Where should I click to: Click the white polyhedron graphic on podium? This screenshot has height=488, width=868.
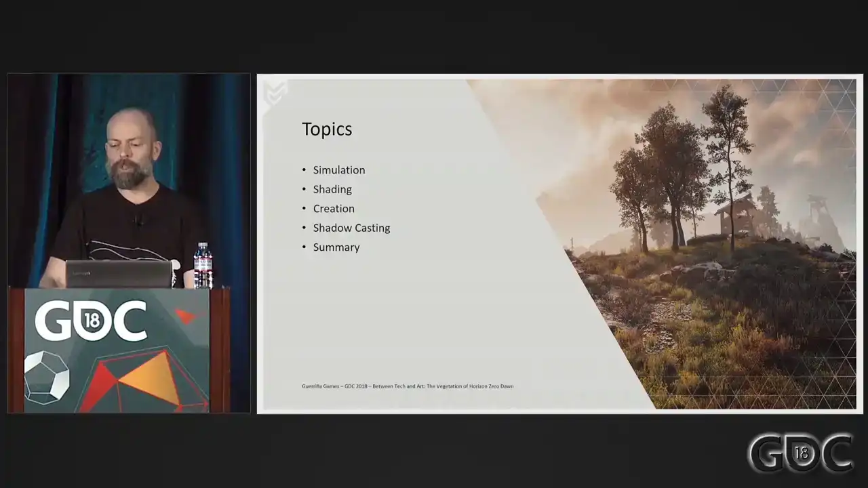(46, 378)
